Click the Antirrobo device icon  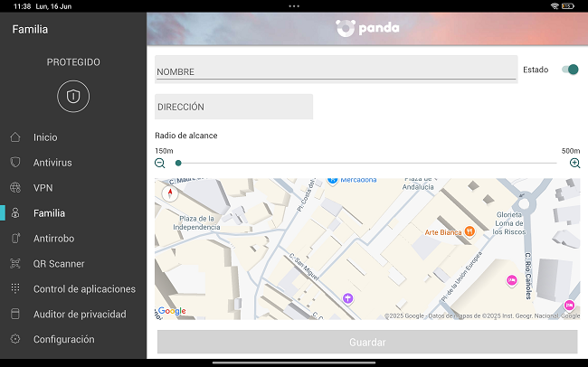pyautogui.click(x=14, y=239)
